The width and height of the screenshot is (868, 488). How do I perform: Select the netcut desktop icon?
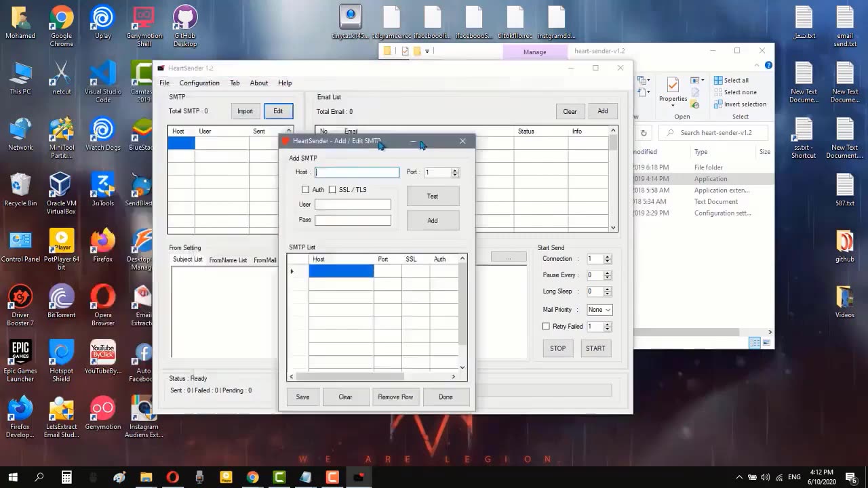(x=61, y=79)
